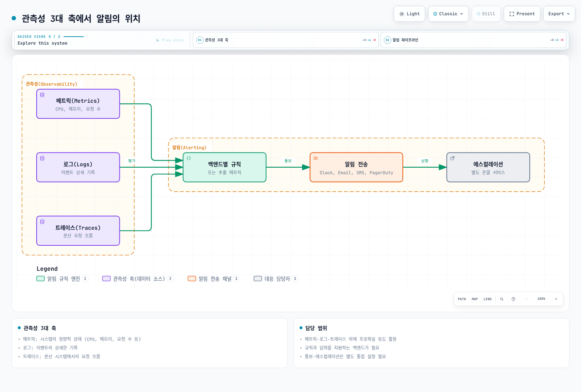
Task: Click the 관측성(Observability) group label
Action: pos(52,84)
